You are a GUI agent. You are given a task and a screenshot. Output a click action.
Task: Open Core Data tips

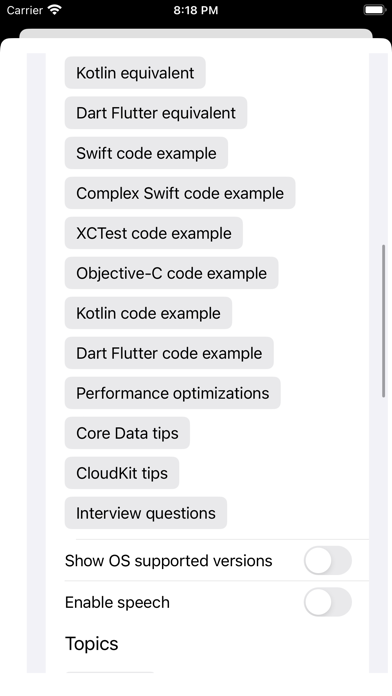pyautogui.click(x=127, y=433)
